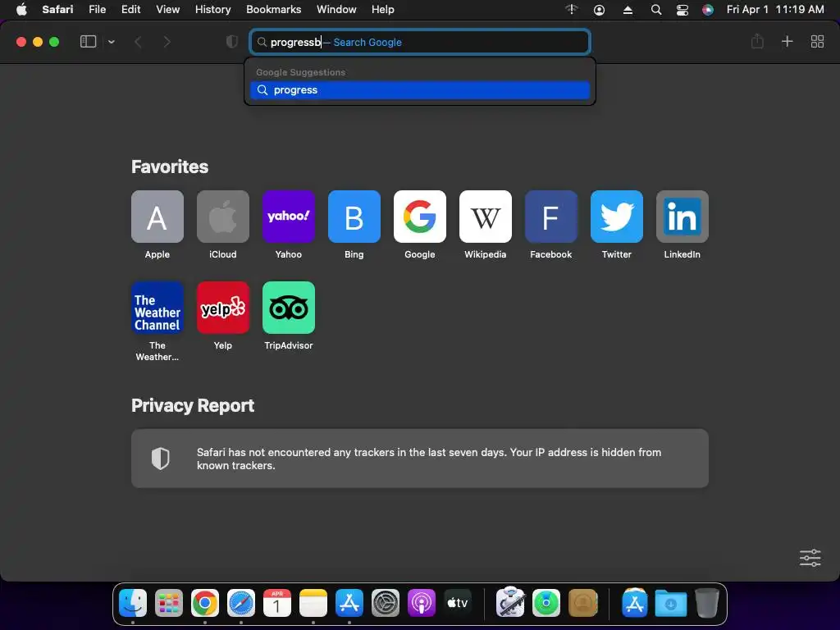Click the Safari address bar field
The height and width of the screenshot is (630, 840).
click(x=420, y=42)
